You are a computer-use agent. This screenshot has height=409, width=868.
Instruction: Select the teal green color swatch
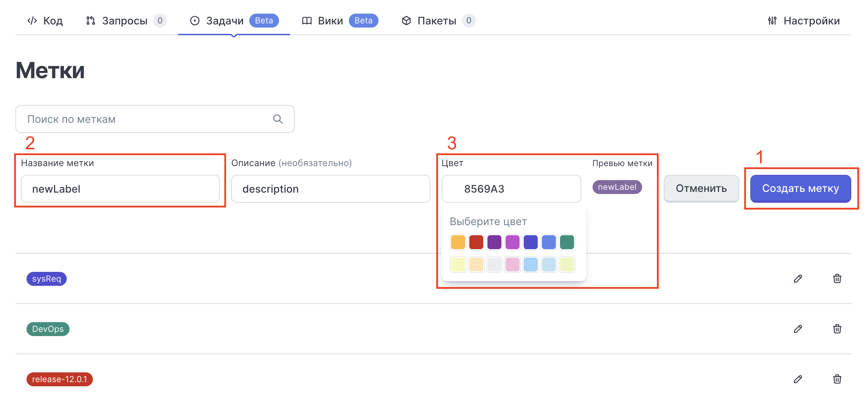567,242
